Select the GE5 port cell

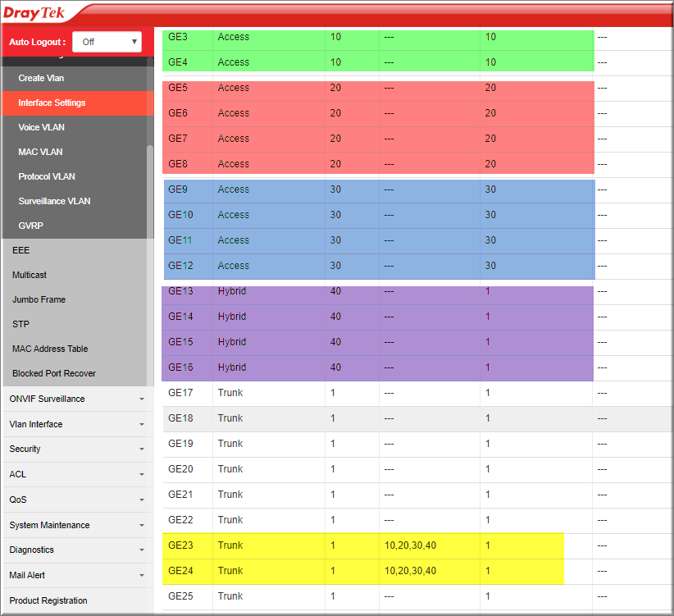(188, 88)
